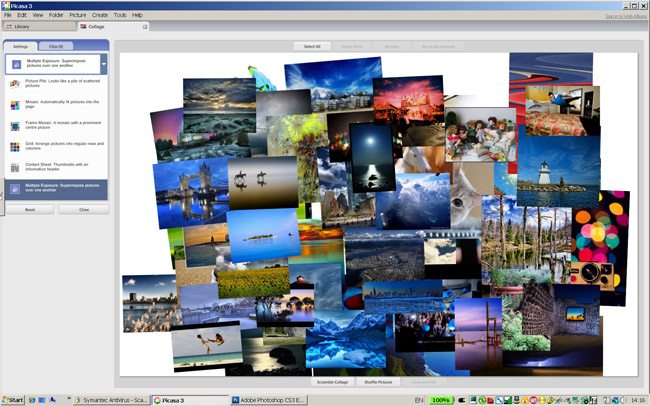
Task: Choose the Frame Mosaic style icon
Action: tap(15, 126)
